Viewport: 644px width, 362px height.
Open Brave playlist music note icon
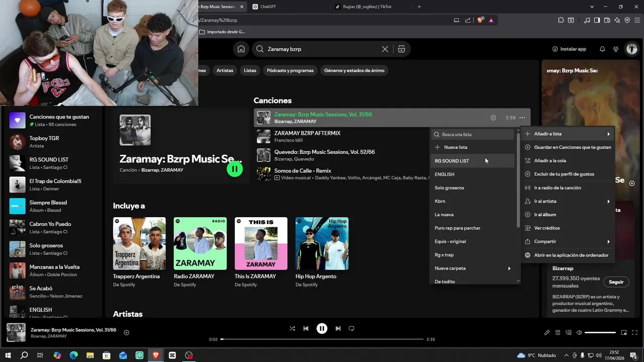(587, 20)
